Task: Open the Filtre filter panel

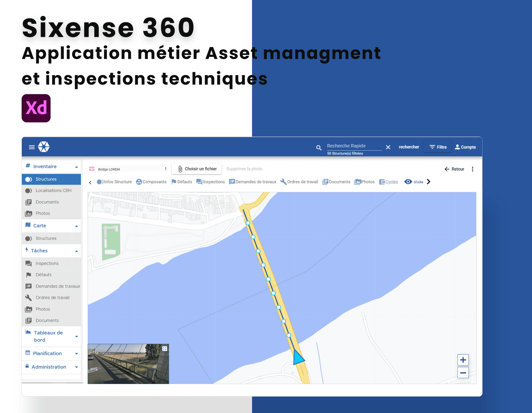Action: point(438,147)
